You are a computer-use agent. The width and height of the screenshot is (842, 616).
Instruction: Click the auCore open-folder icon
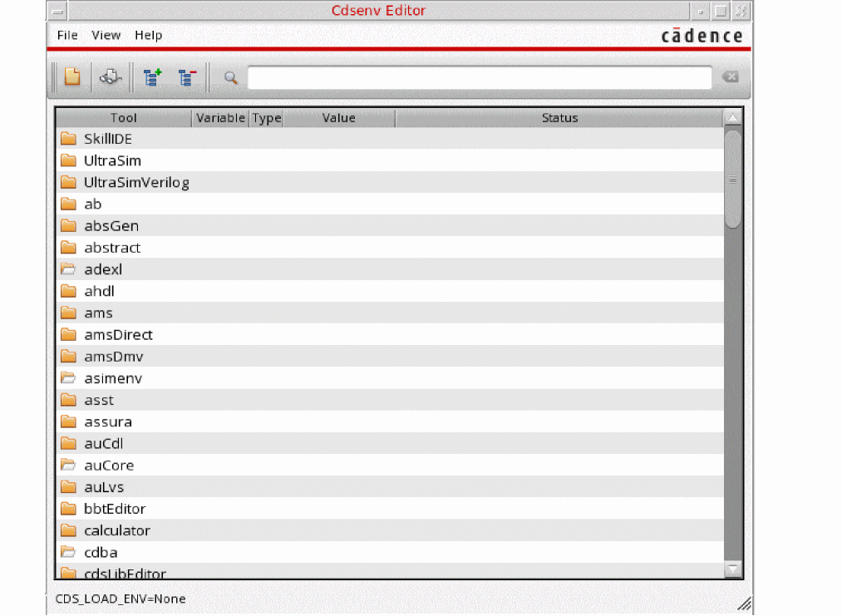coord(68,465)
